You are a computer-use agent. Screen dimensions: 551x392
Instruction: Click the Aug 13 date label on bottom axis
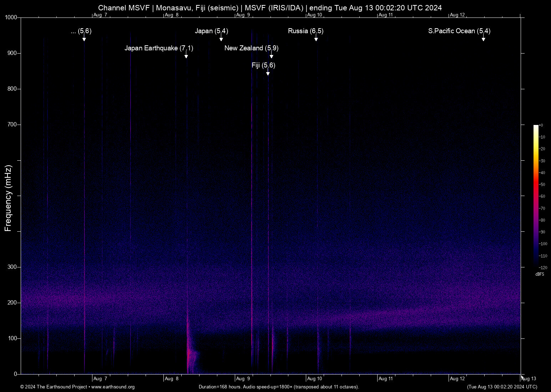(529, 379)
